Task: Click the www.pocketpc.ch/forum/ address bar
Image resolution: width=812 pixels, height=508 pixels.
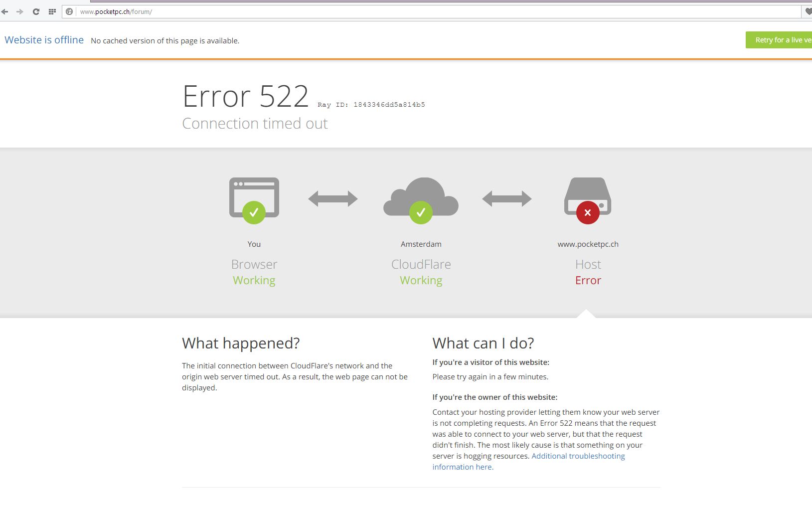Action: point(431,11)
